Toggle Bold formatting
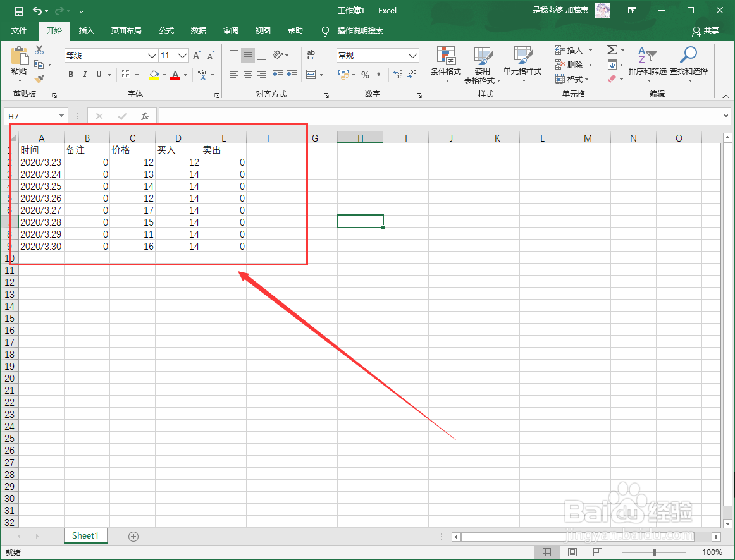735x560 pixels. click(71, 75)
